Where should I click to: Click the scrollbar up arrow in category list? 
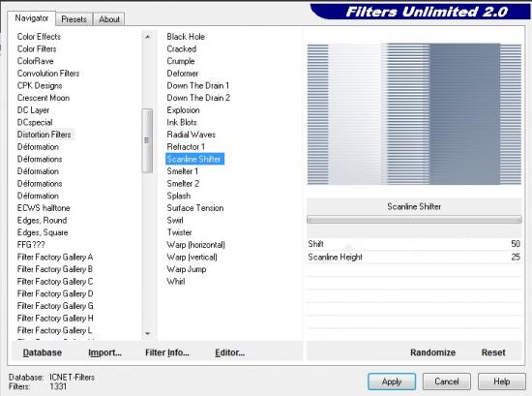[147, 37]
